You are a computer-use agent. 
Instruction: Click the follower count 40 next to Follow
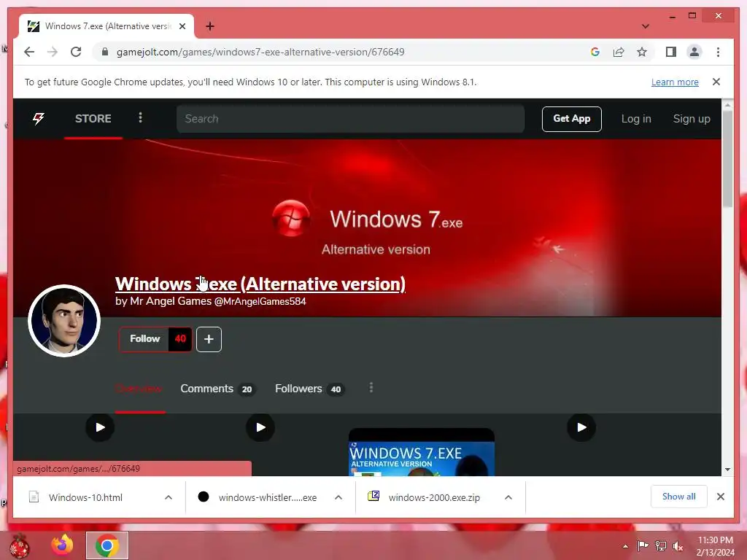coord(180,339)
